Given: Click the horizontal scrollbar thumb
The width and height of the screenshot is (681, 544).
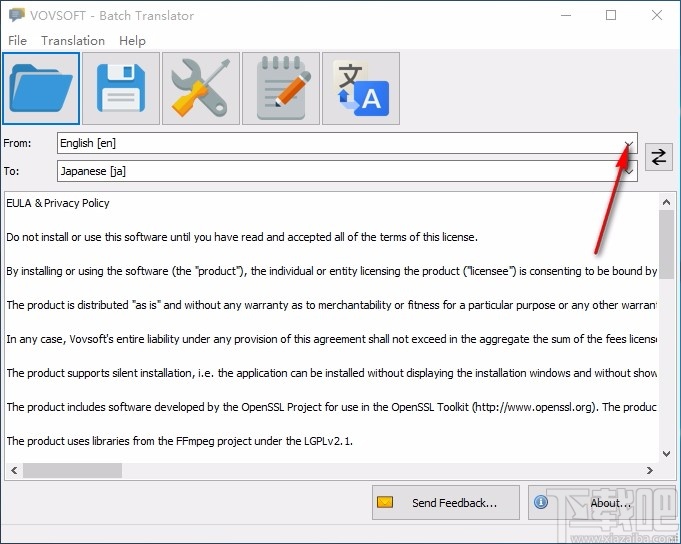Looking at the screenshot, I should pyautogui.click(x=73, y=470).
